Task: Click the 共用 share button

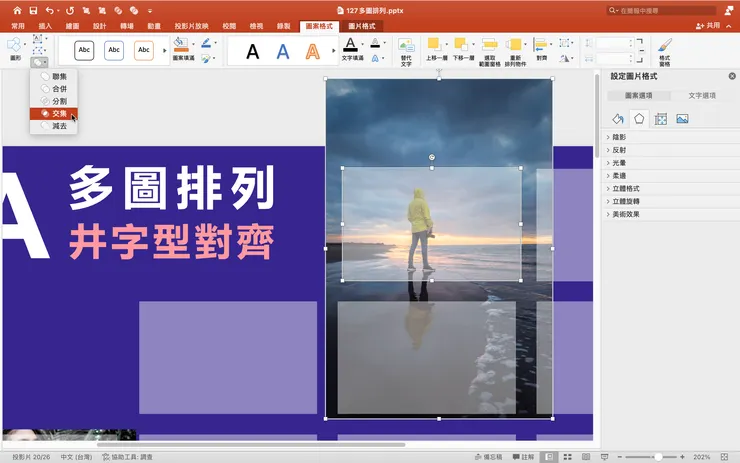Action: [708, 25]
